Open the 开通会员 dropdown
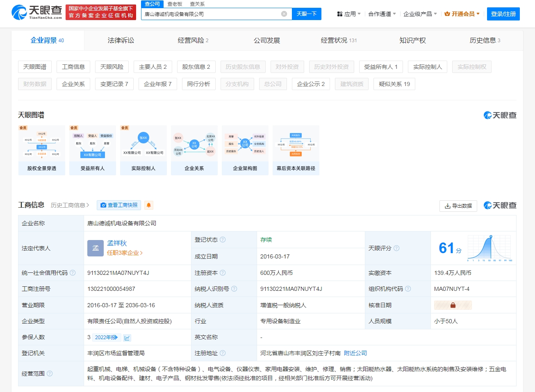 tap(462, 14)
